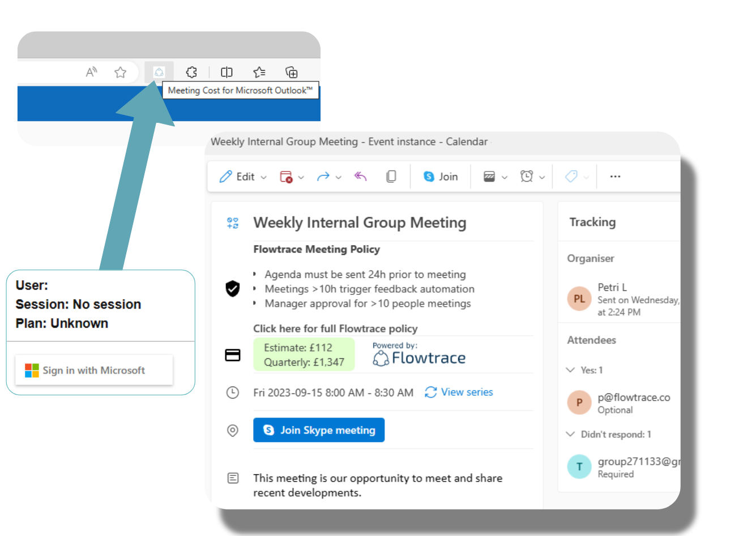Click the View series link
Screen dimensions: 756x536
(x=459, y=392)
